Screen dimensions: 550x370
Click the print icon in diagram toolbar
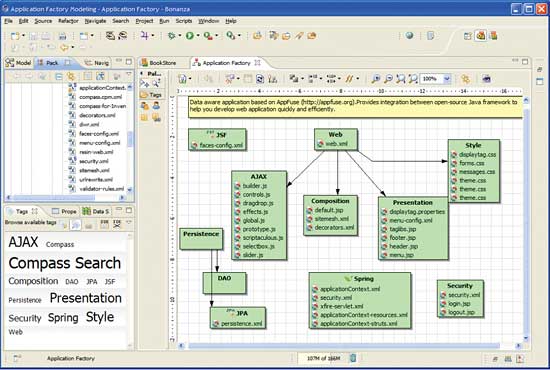tap(486, 79)
